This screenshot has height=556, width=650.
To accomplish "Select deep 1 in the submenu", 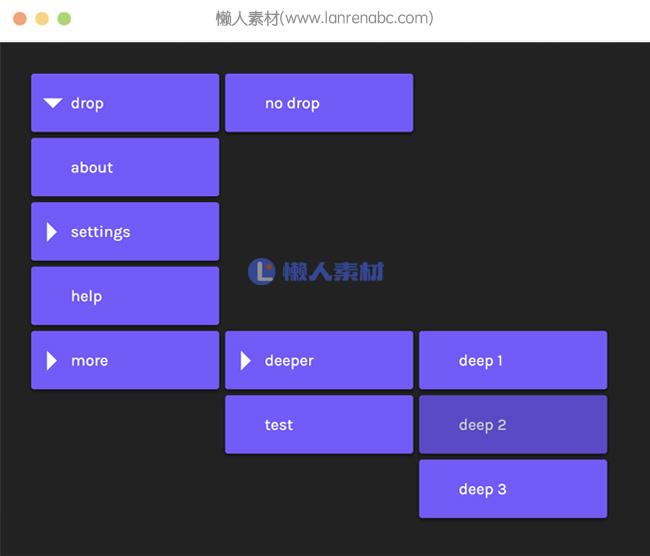I will pos(513,360).
